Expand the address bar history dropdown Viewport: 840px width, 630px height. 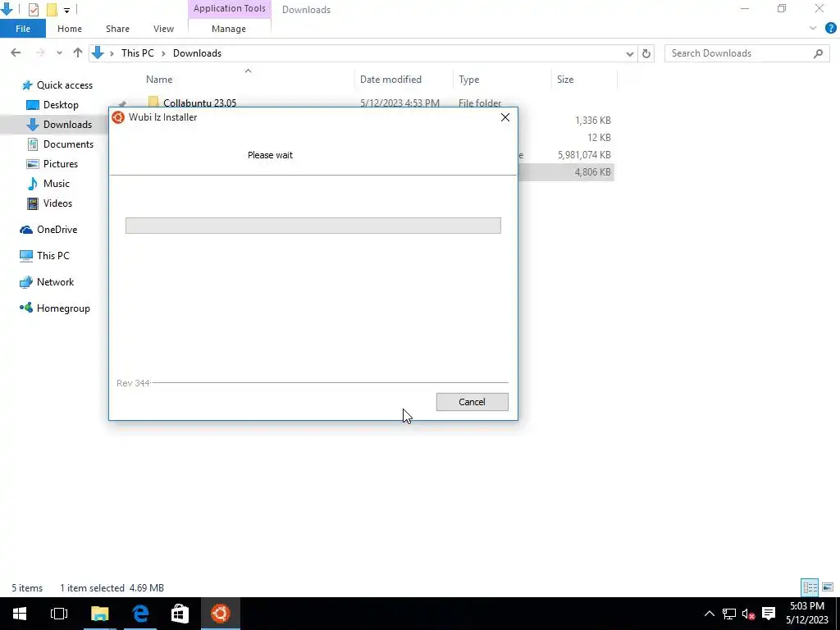pos(630,53)
